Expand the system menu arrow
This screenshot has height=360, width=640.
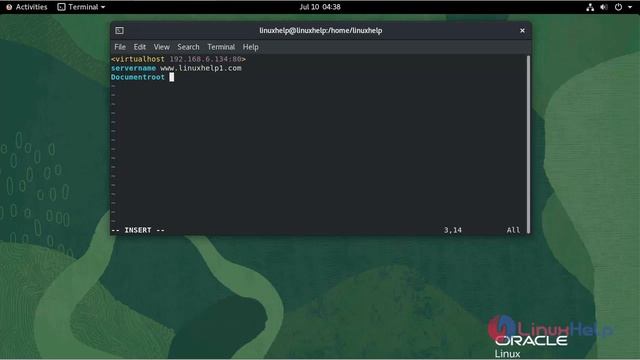click(x=630, y=7)
